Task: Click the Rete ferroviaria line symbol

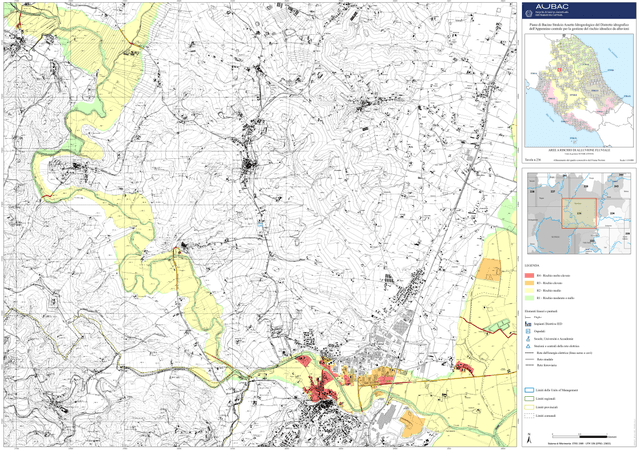Action: [x=529, y=365]
